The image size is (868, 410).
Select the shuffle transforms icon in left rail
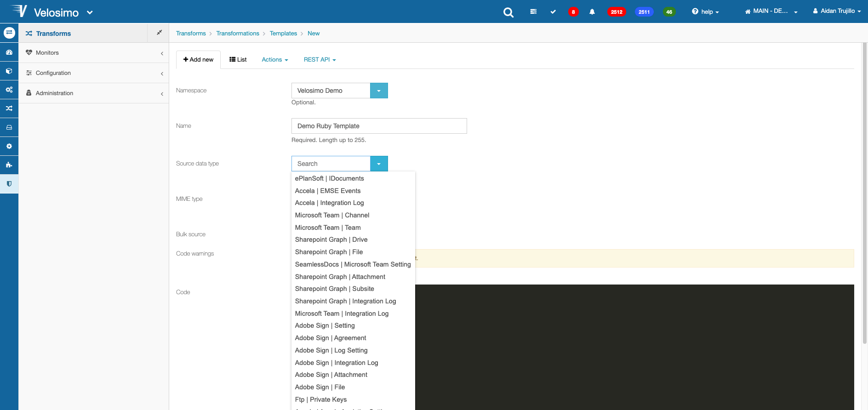coord(9,108)
